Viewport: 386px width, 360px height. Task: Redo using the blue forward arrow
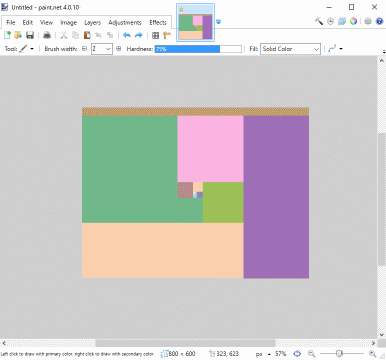coord(139,35)
